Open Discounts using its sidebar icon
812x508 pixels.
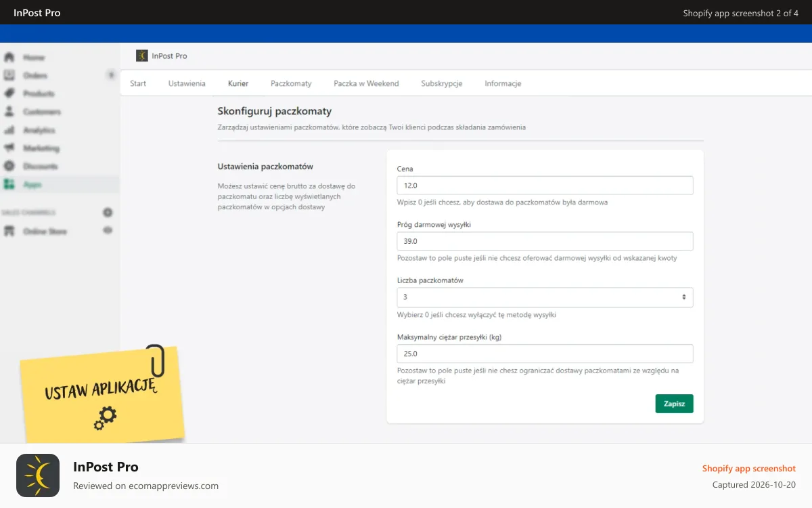click(9, 166)
